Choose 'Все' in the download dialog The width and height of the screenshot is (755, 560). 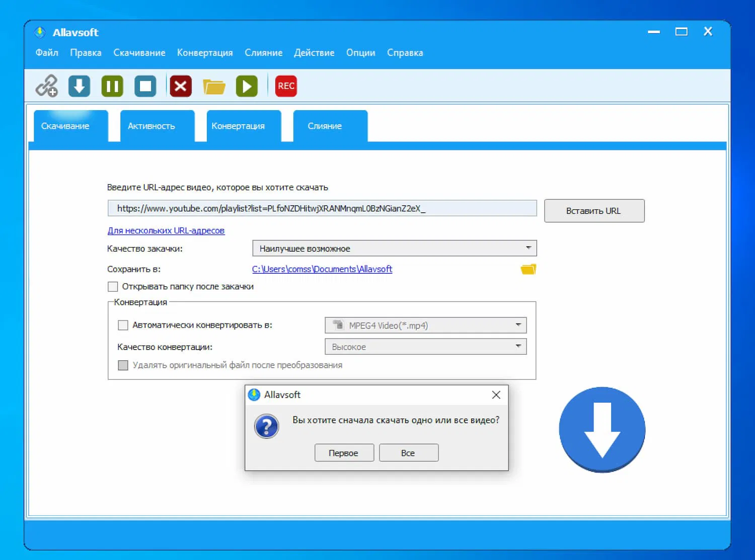pyautogui.click(x=409, y=452)
